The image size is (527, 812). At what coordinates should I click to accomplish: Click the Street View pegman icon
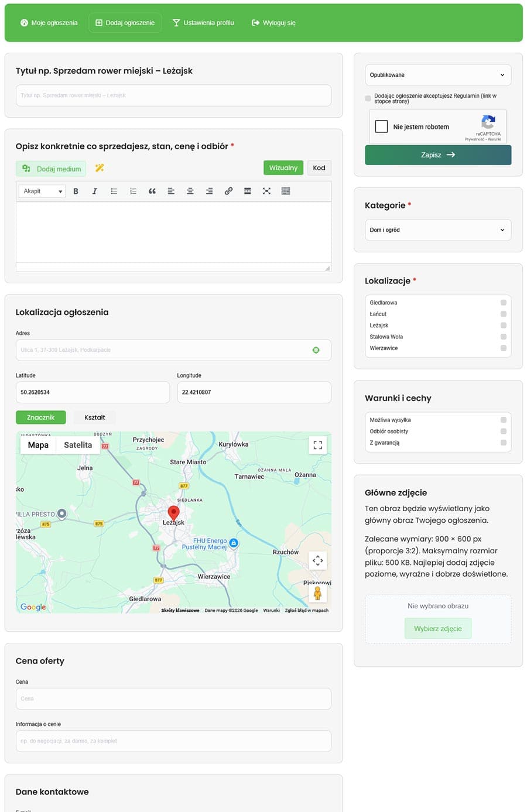[317, 593]
